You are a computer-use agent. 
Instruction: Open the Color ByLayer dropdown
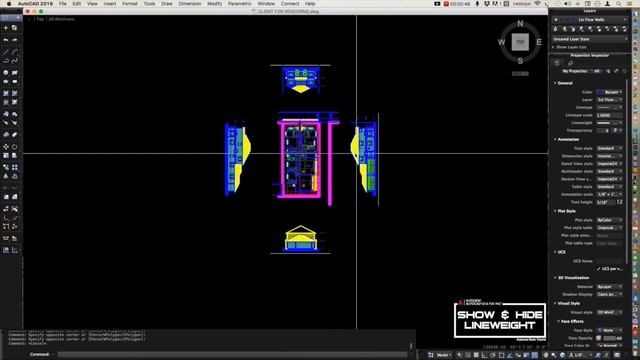[609, 92]
